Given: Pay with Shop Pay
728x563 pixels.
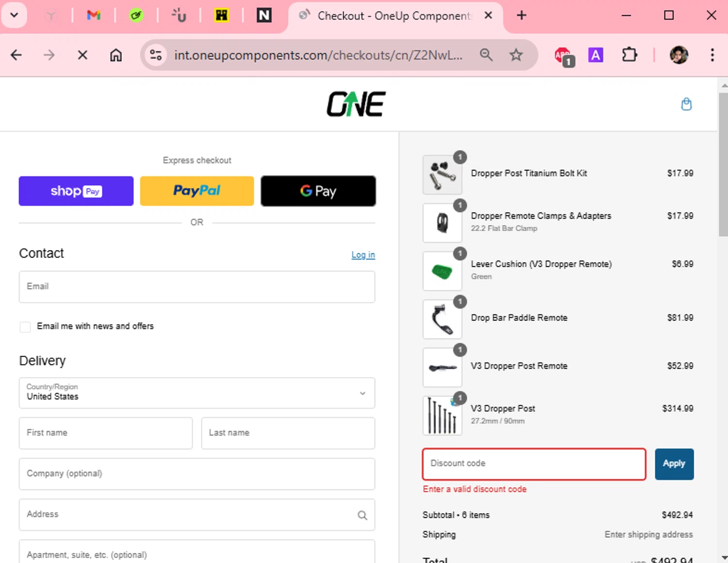Looking at the screenshot, I should click(76, 191).
